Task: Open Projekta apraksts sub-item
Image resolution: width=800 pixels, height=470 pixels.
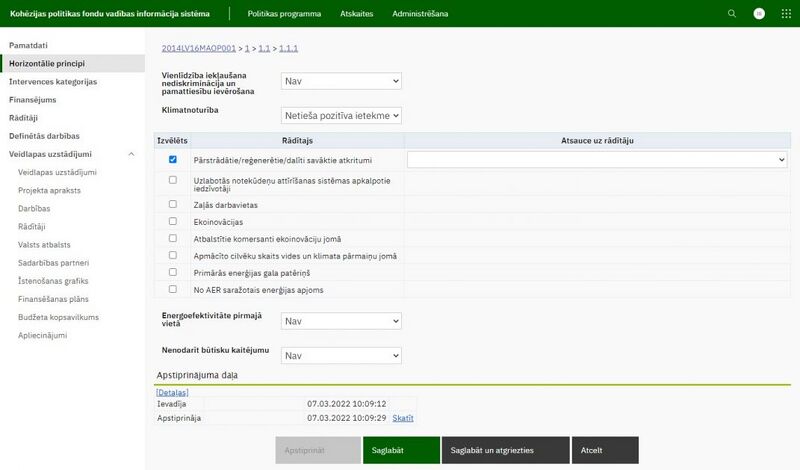Action: click(49, 190)
